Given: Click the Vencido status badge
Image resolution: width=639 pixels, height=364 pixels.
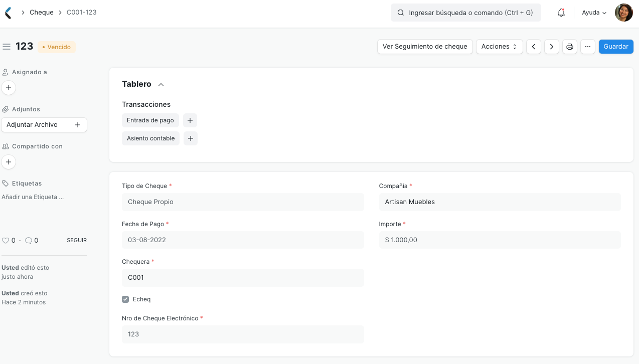Looking at the screenshot, I should [x=57, y=47].
